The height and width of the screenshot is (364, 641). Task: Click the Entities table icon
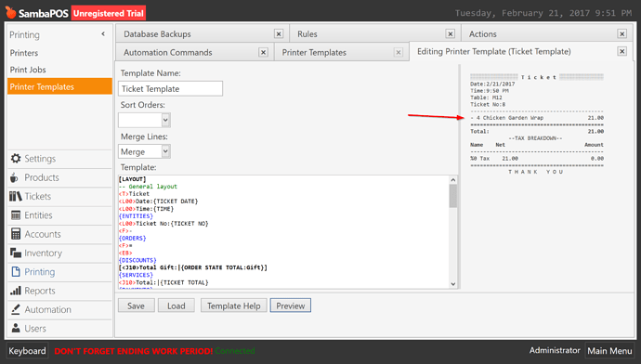pyautogui.click(x=16, y=214)
